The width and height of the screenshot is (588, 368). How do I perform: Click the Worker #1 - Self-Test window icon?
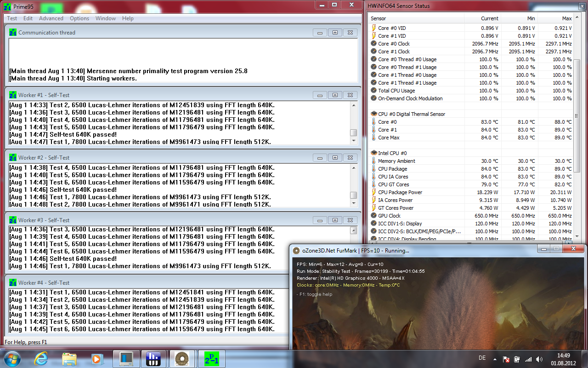[x=13, y=95]
